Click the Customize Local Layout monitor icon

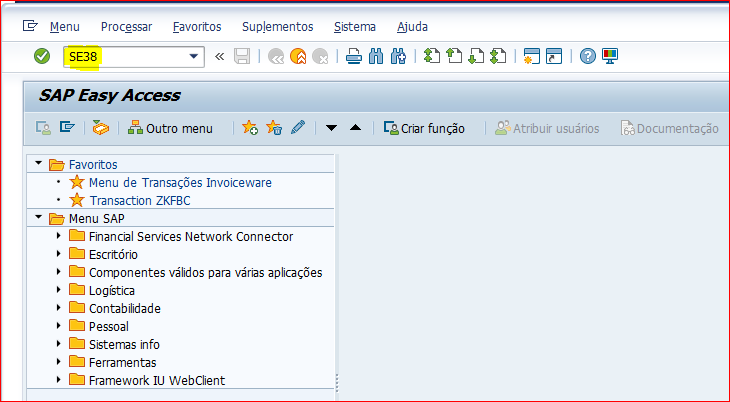pos(610,56)
